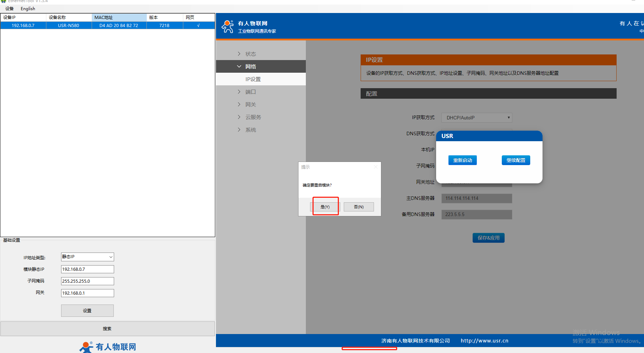Click the 模块静态IP input field

[87, 269]
